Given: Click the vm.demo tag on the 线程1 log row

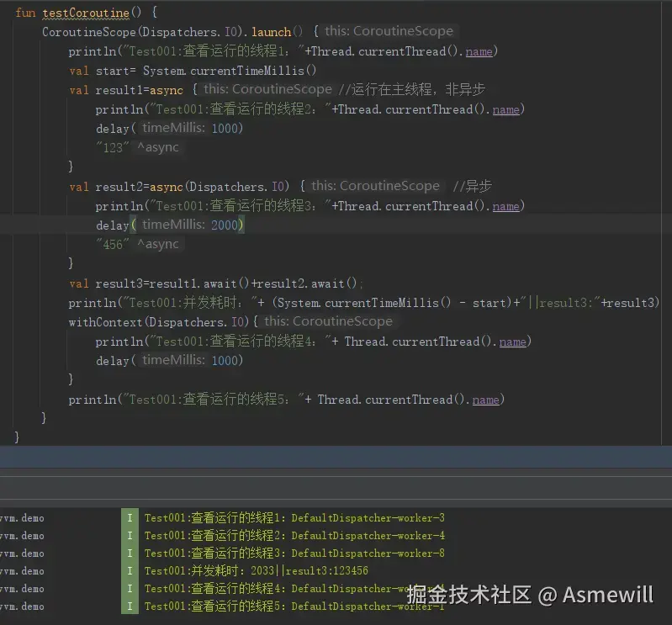Looking at the screenshot, I should tap(22, 518).
